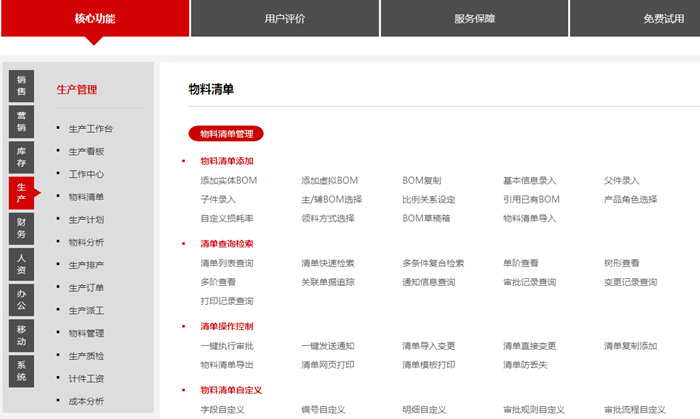
Task: Open 计件工资 from the production list
Action: (x=86, y=379)
